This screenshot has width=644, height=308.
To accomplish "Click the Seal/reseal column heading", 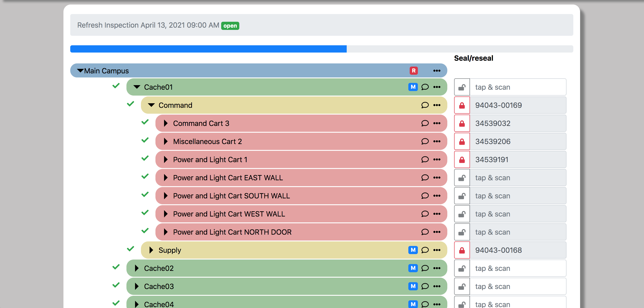I will [474, 58].
